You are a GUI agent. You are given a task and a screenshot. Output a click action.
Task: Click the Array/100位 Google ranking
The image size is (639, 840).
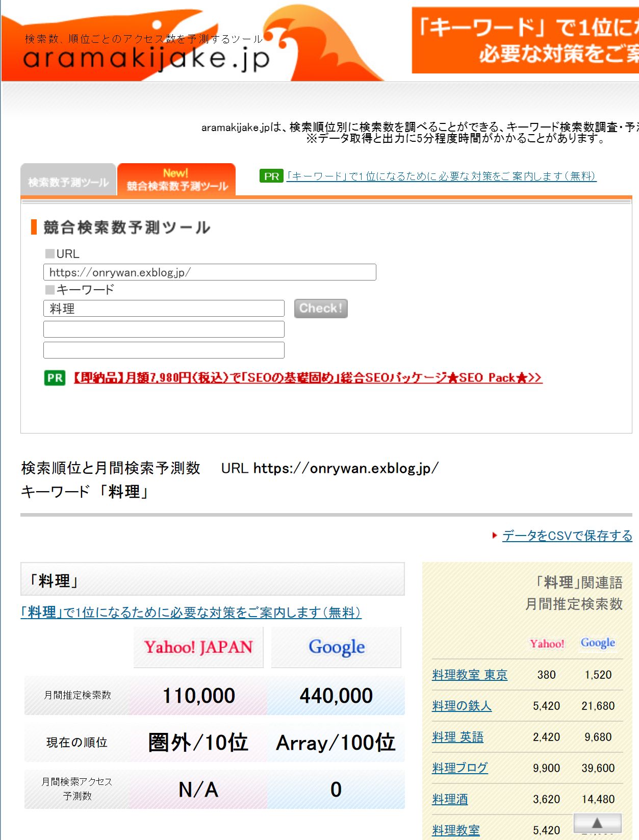pos(336,743)
